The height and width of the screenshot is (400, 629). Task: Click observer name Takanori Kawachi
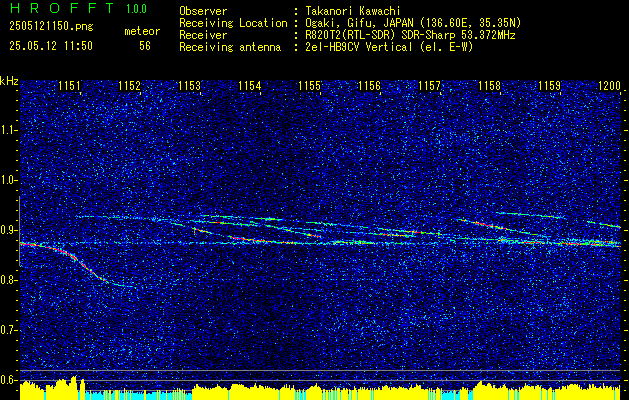353,11
